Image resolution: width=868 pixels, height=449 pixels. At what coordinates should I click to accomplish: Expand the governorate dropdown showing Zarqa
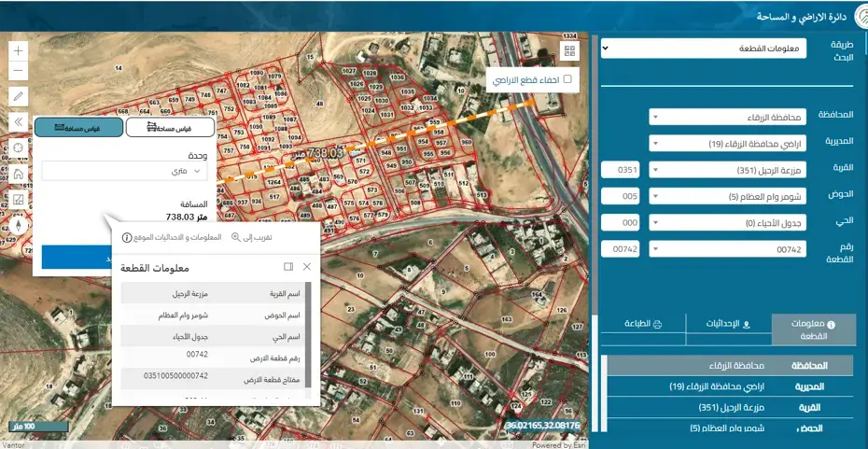727,117
